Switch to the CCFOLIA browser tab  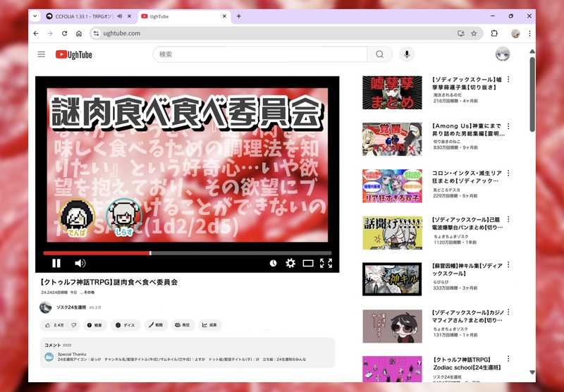pos(85,16)
